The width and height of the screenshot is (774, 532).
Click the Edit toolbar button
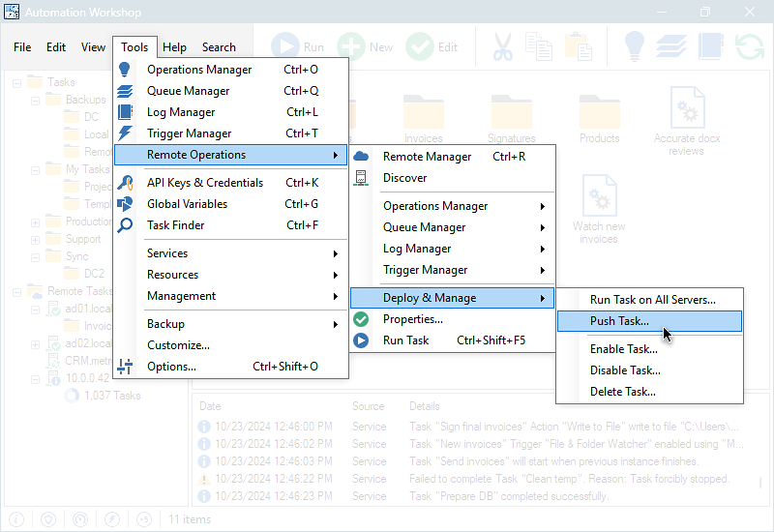(432, 46)
